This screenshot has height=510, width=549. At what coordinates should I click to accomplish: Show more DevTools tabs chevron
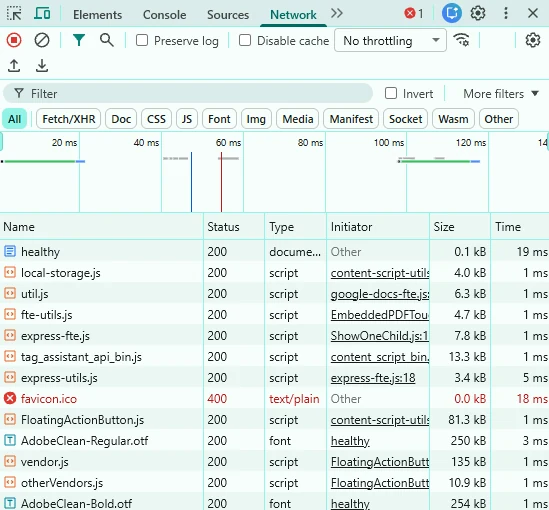[336, 14]
